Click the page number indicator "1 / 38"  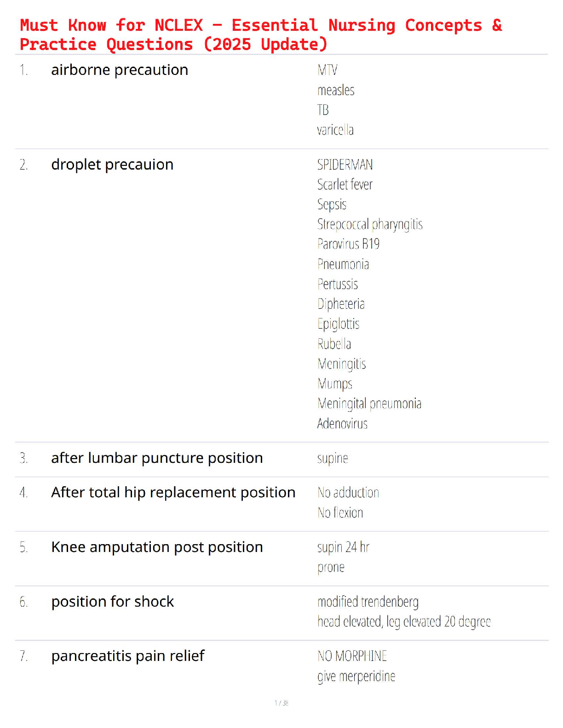(281, 703)
